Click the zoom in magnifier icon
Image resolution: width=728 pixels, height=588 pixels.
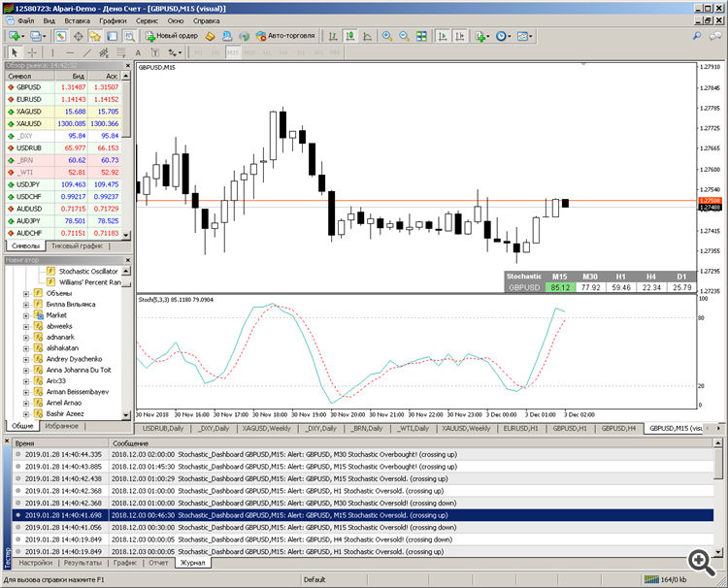click(387, 36)
